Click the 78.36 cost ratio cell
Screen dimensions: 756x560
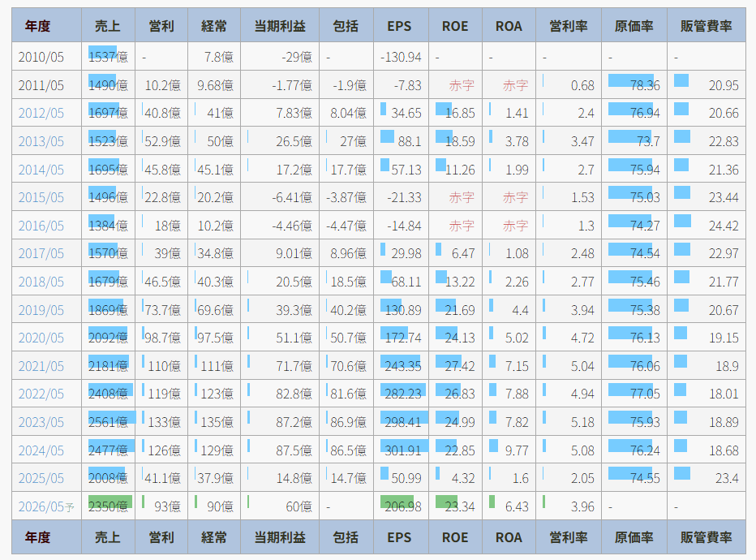pyautogui.click(x=634, y=85)
